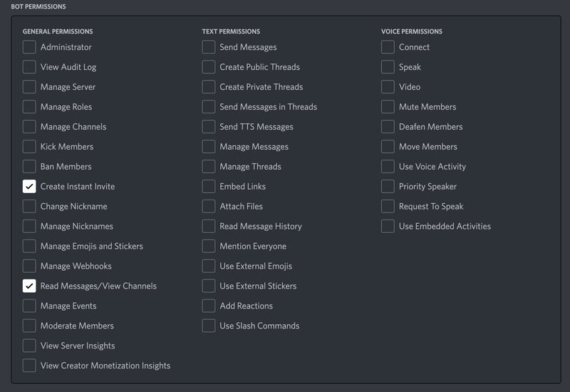The width and height of the screenshot is (570, 392).
Task: Select the Manage Channels permission
Action: click(x=29, y=127)
